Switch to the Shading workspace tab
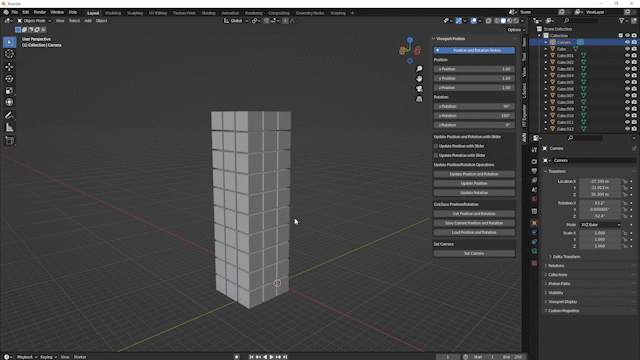The image size is (640, 360). point(209,13)
